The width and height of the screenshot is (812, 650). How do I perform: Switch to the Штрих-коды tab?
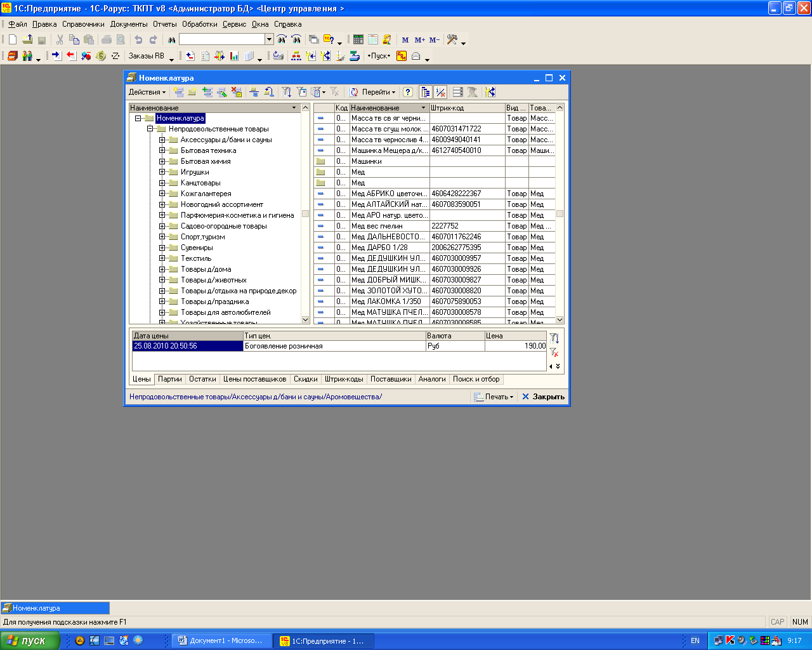tap(344, 379)
